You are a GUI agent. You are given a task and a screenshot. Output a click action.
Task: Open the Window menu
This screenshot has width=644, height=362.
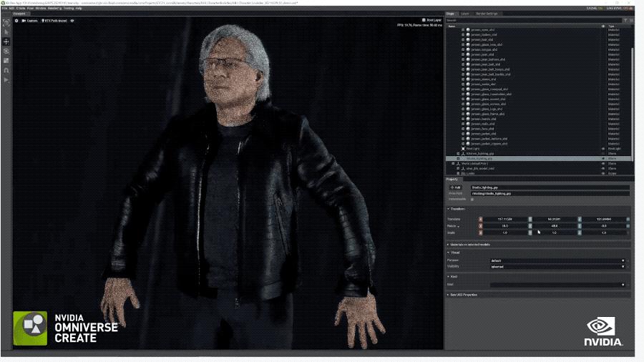coord(41,8)
